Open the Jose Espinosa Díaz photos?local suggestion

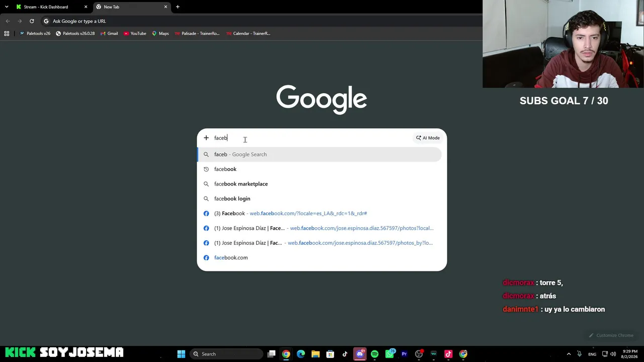(320, 228)
